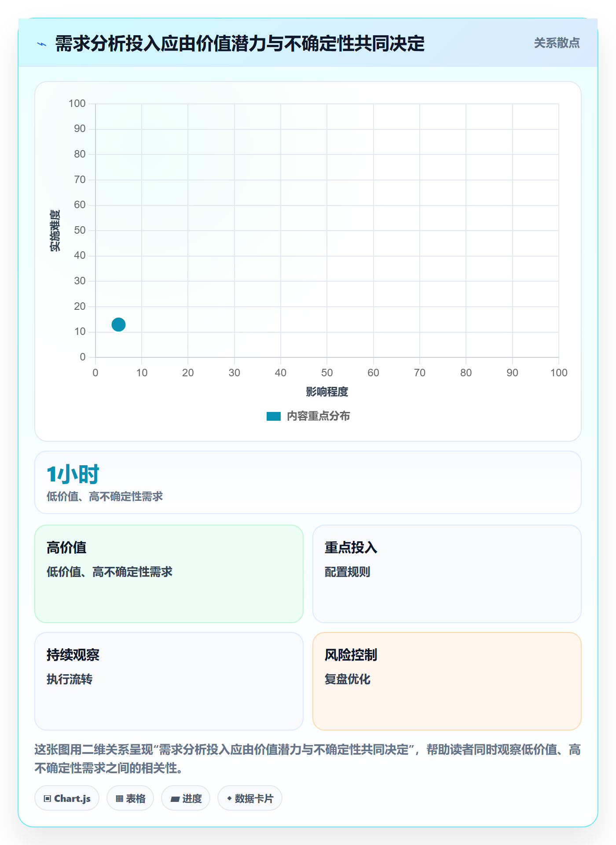The width and height of the screenshot is (616, 845).
Task: Click the 执行流转 text
Action: click(x=70, y=679)
